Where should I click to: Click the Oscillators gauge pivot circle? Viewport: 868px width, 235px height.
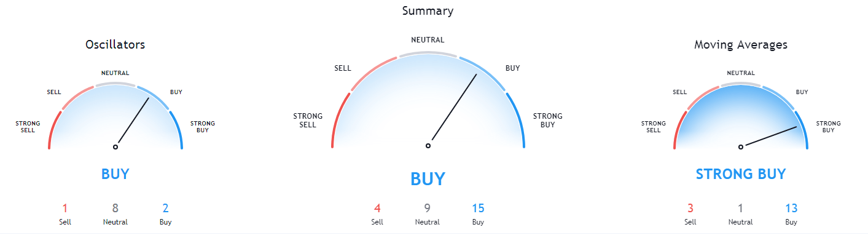(115, 146)
